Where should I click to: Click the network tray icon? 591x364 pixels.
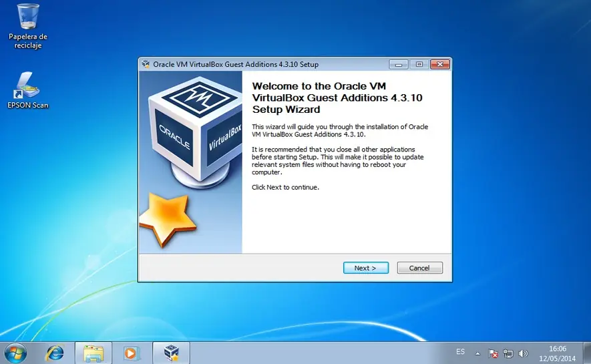coord(508,353)
